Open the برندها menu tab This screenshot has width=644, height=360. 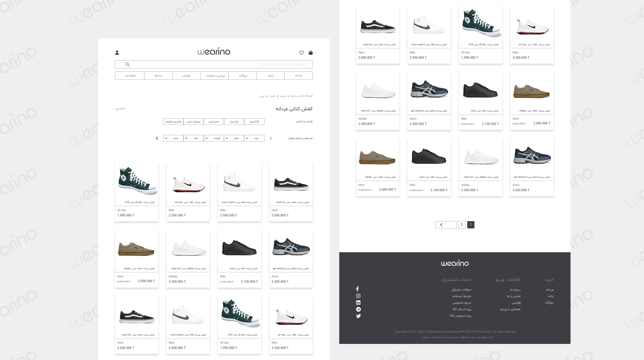pyautogui.click(x=158, y=75)
